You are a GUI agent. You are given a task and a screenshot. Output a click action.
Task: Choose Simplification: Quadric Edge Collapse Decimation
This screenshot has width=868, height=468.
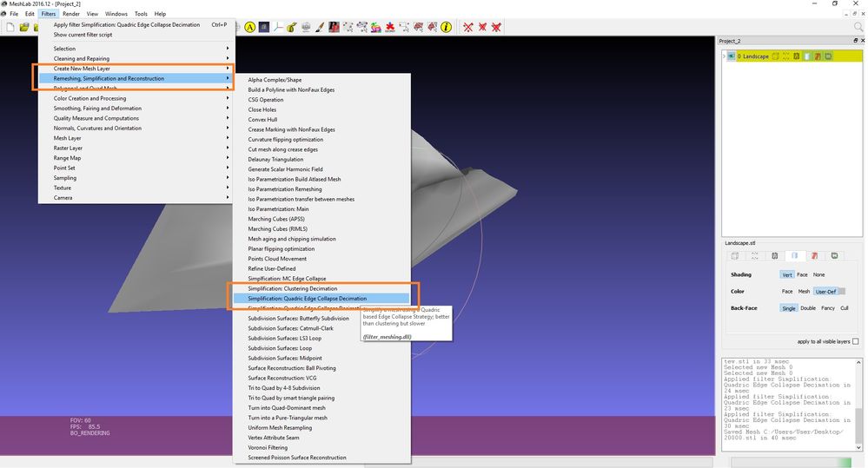(x=321, y=299)
